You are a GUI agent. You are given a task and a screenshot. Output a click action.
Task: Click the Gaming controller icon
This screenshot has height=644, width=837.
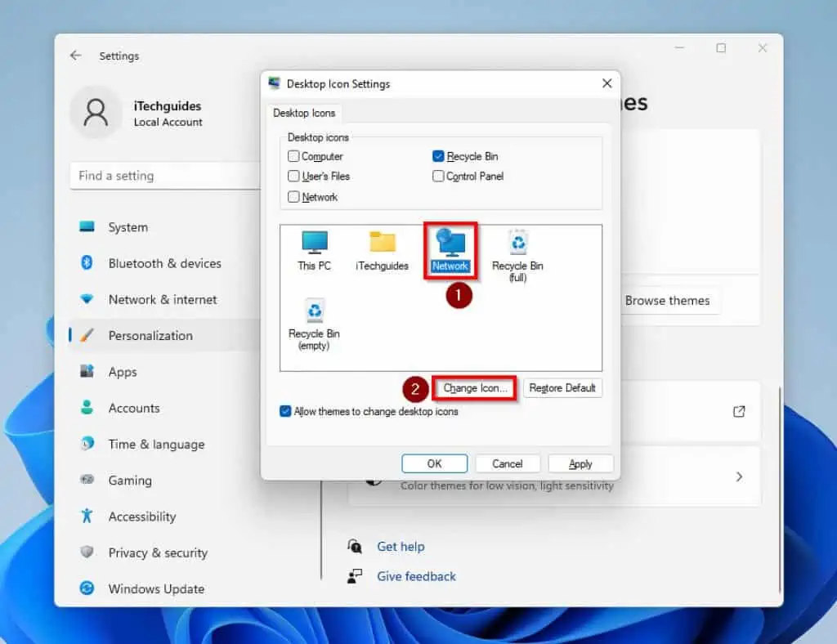click(87, 479)
